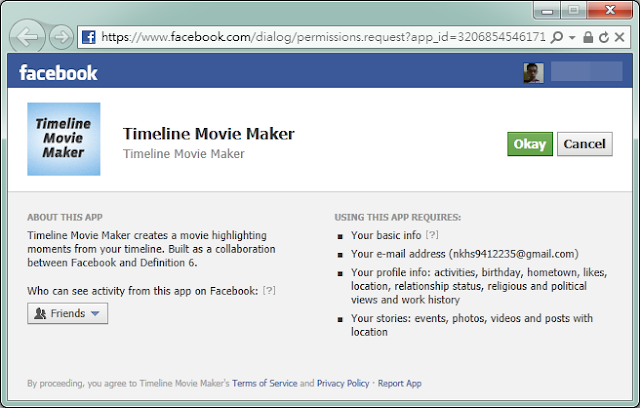Click the Report App link
The image size is (640, 408).
point(400,384)
